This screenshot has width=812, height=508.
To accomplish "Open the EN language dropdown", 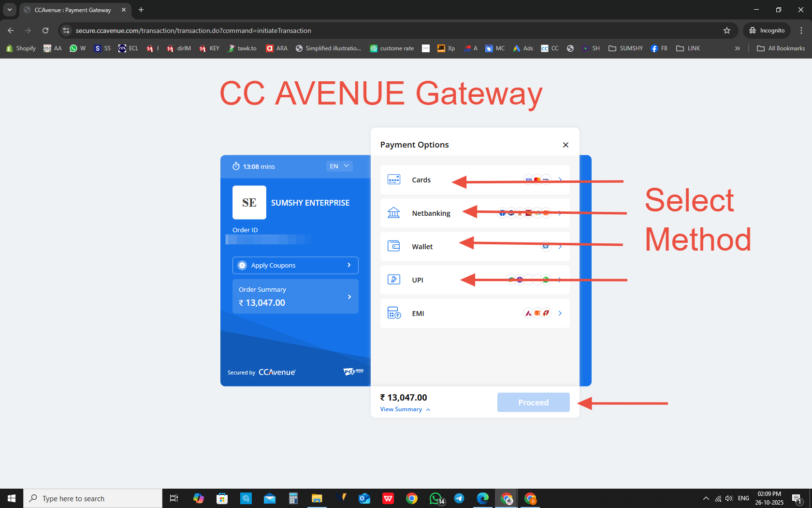I will coord(339,166).
